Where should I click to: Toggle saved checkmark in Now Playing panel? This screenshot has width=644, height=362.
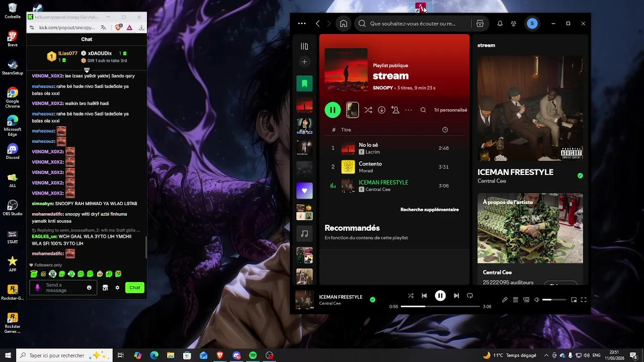pyautogui.click(x=580, y=176)
